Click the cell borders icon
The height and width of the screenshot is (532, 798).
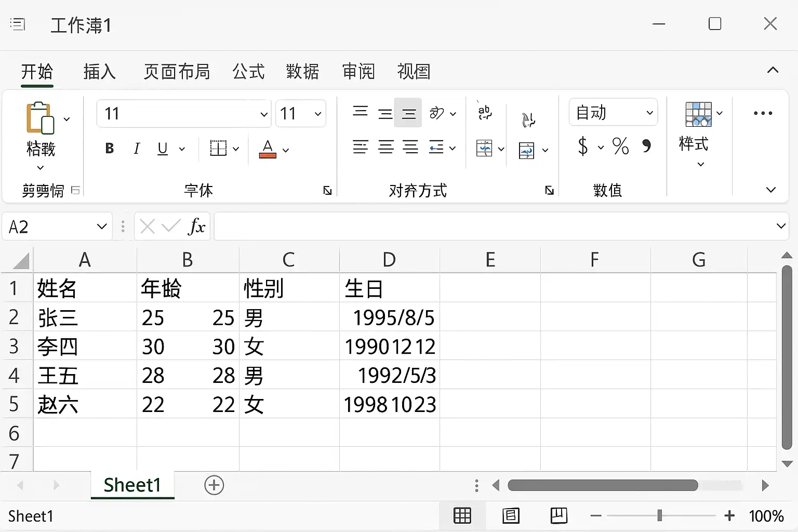click(218, 149)
